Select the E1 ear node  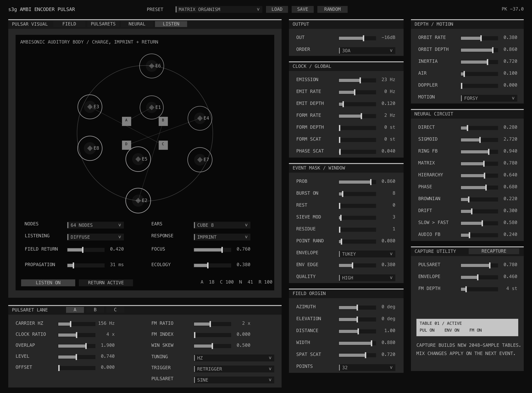pyautogui.click(x=151, y=107)
